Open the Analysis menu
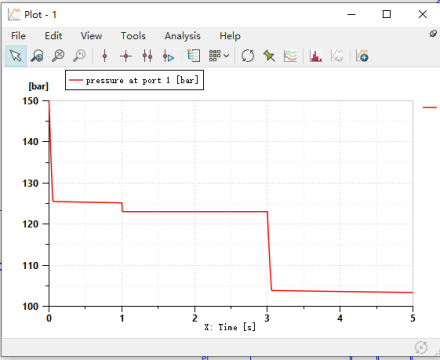 point(182,36)
